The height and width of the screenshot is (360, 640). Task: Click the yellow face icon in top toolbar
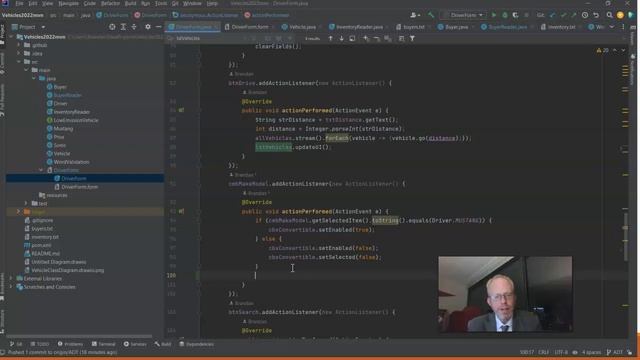(620, 15)
